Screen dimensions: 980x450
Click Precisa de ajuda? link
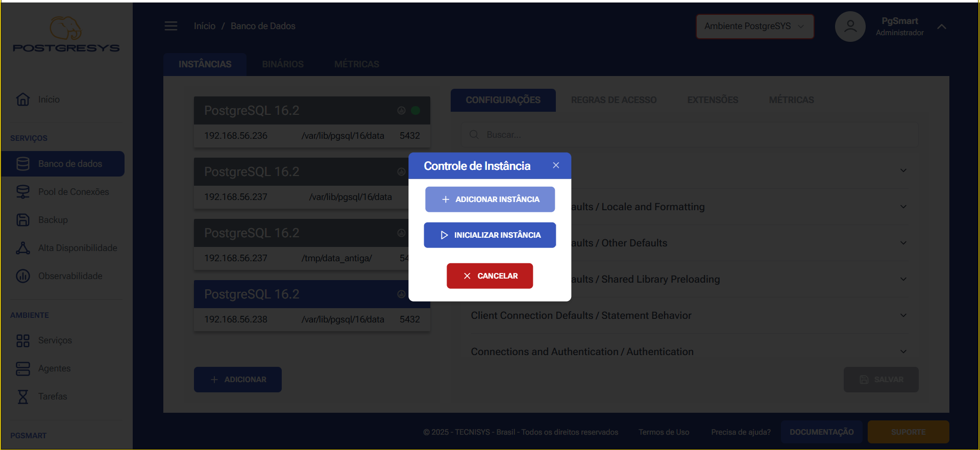[x=741, y=432]
